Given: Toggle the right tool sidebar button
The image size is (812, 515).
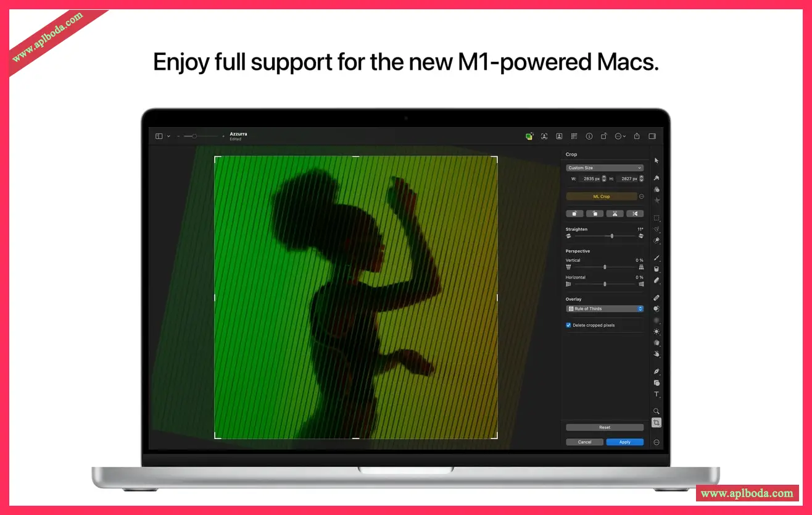Looking at the screenshot, I should pos(652,136).
